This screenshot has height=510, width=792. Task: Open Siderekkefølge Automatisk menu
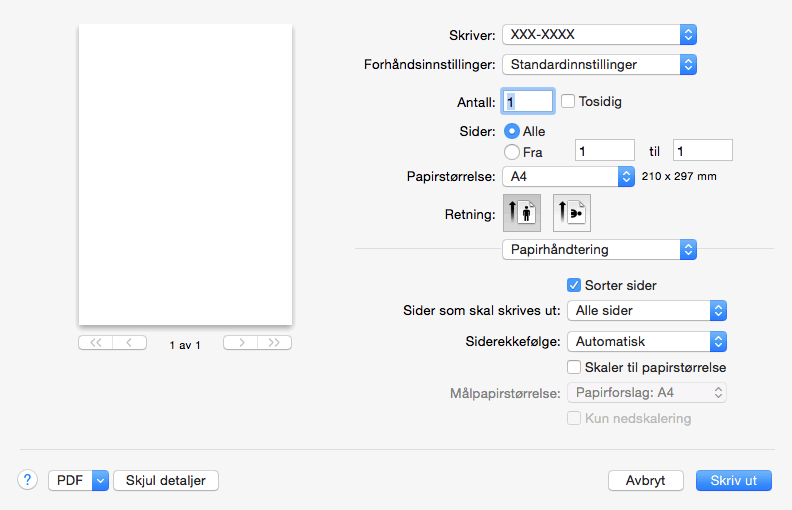pyautogui.click(x=646, y=341)
